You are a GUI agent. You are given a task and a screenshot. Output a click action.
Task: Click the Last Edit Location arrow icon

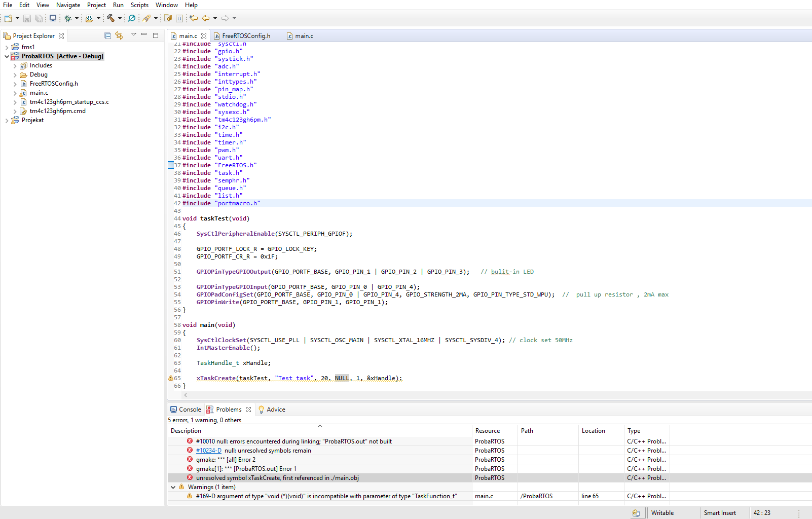point(194,18)
